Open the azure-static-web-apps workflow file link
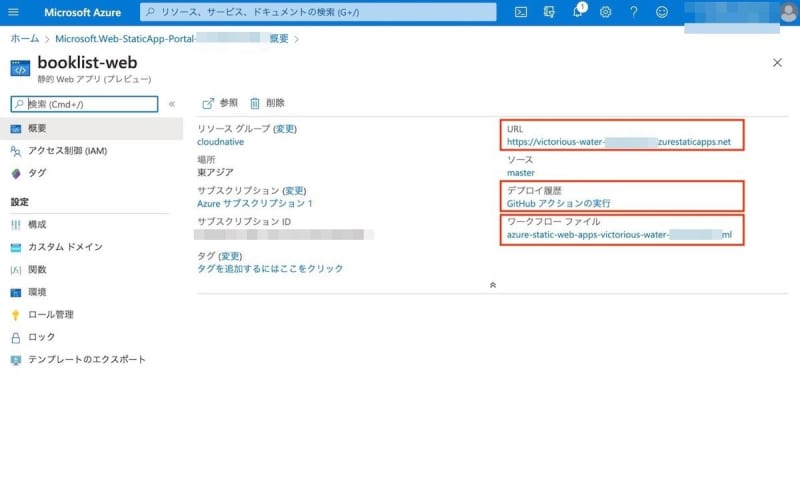 pyautogui.click(x=619, y=235)
